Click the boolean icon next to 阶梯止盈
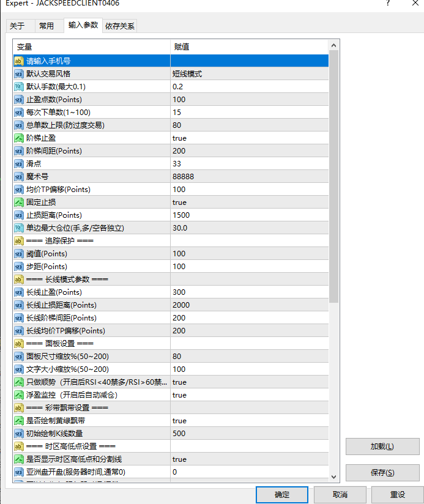This screenshot has width=424, height=504. click(18, 138)
